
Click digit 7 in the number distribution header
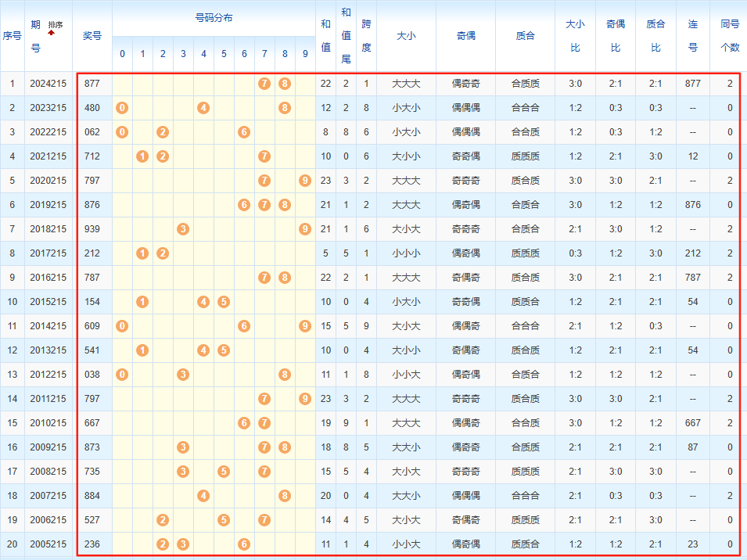264,54
